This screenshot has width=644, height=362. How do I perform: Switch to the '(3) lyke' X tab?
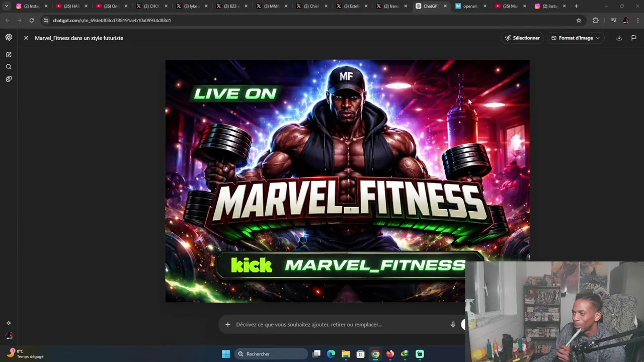click(191, 6)
